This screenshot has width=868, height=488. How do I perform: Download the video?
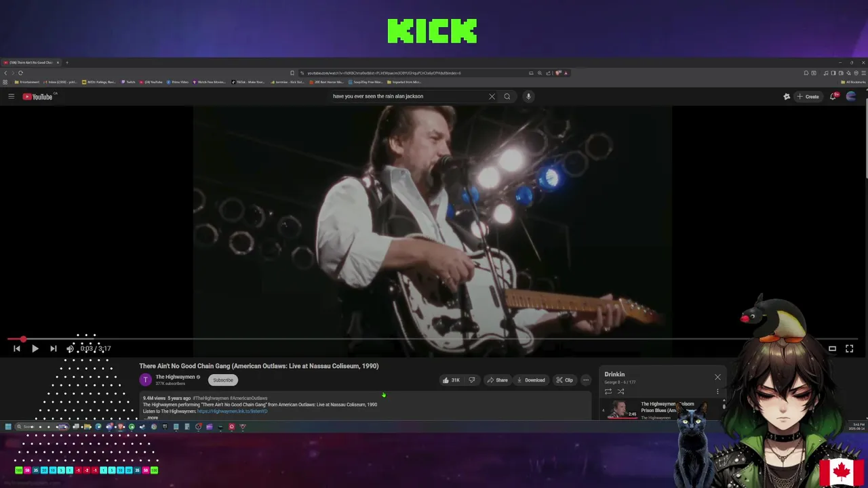click(530, 380)
